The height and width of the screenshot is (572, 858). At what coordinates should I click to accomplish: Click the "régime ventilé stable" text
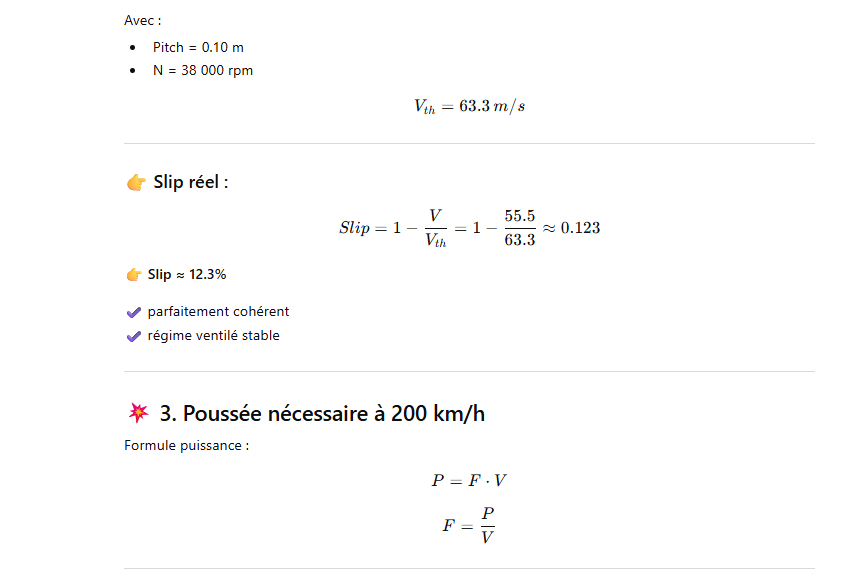click(213, 336)
